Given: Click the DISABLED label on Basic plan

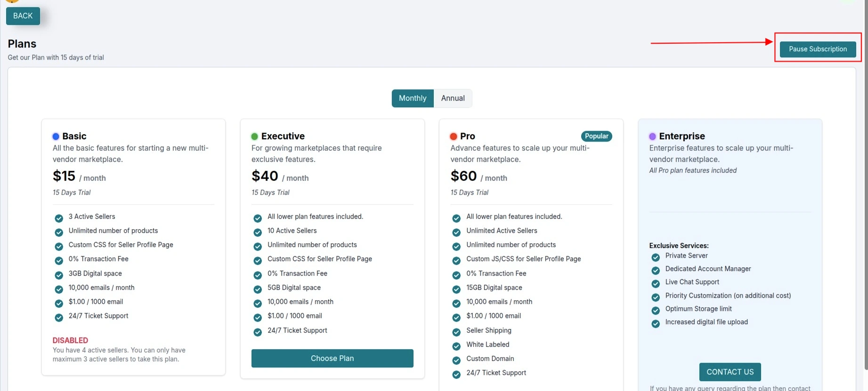Looking at the screenshot, I should click(x=70, y=340).
